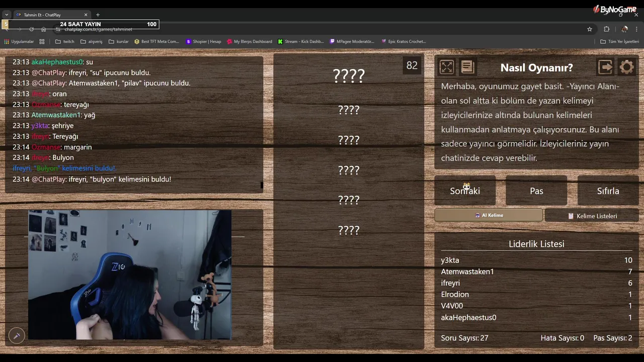Click chat message 'Atemwastaken1: yağ'
Image resolution: width=644 pixels, height=362 pixels.
54,115
